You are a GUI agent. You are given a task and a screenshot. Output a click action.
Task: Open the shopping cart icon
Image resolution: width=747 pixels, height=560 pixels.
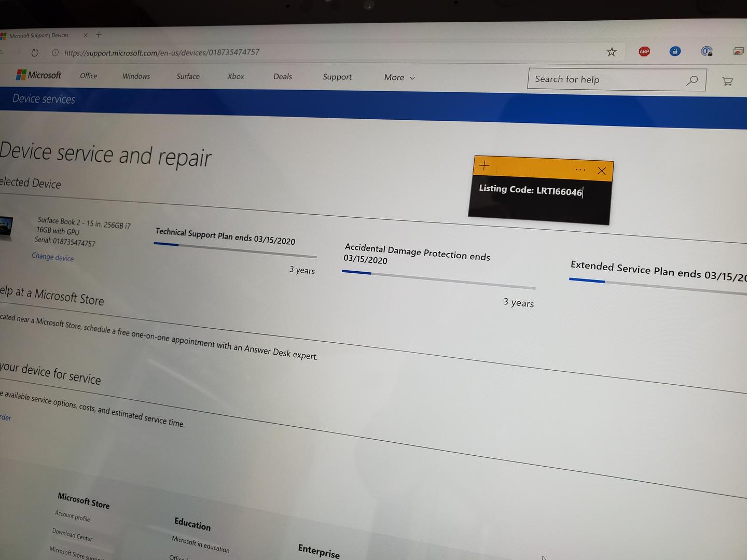[x=727, y=81]
